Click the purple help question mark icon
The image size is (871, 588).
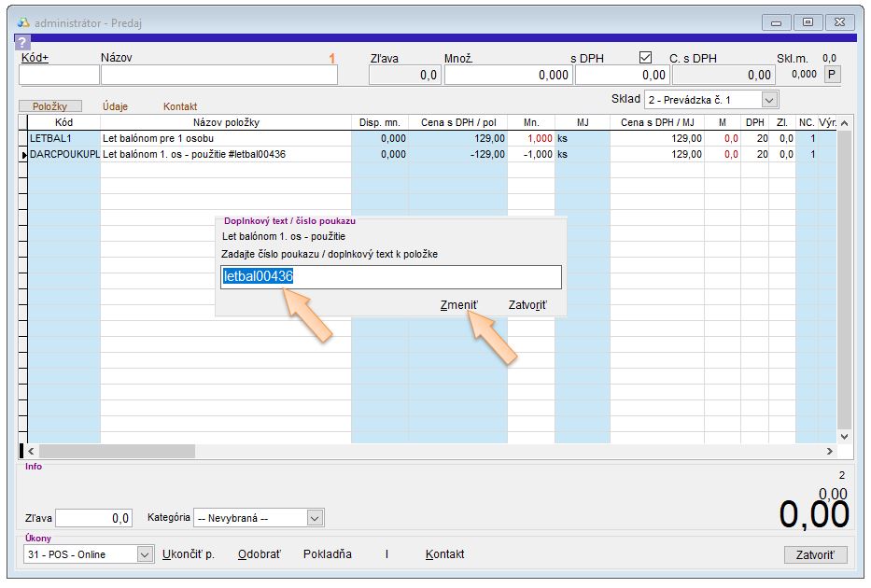tap(22, 42)
